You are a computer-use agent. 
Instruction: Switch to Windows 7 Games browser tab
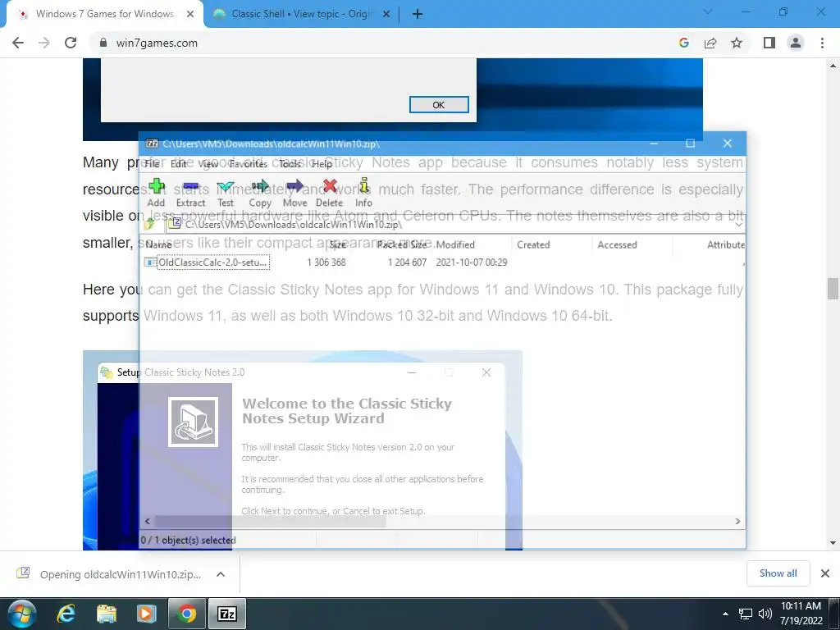click(105, 14)
